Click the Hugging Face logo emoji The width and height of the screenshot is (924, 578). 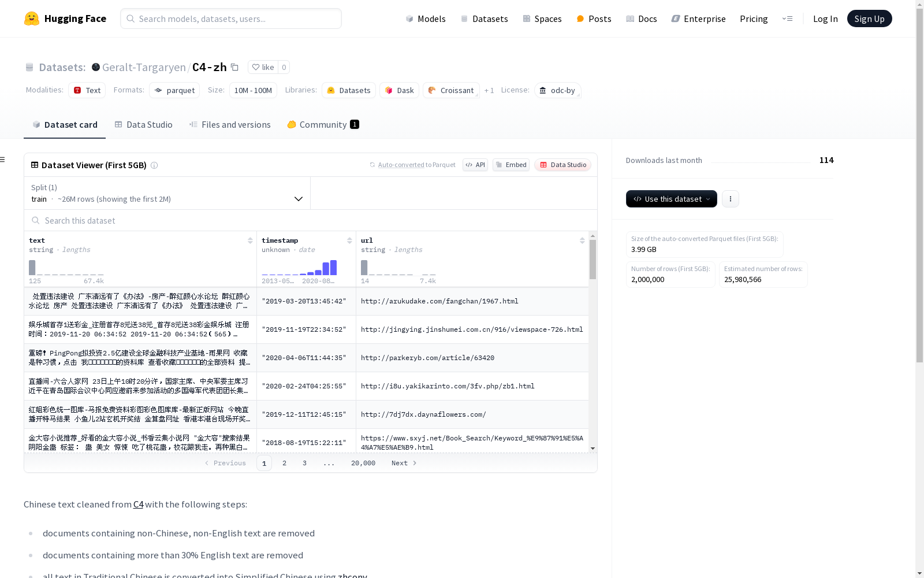[x=32, y=18]
